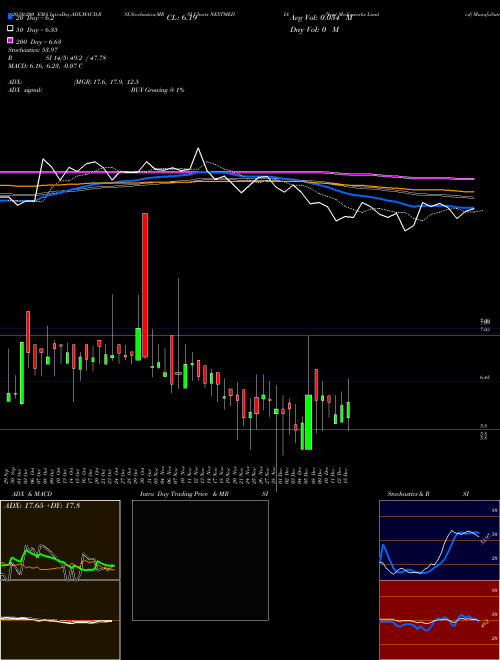The image size is (500, 660).
Task: Click the 'MACD: 6.16, 6.23, -0.07 C' line
Action: 45,66
